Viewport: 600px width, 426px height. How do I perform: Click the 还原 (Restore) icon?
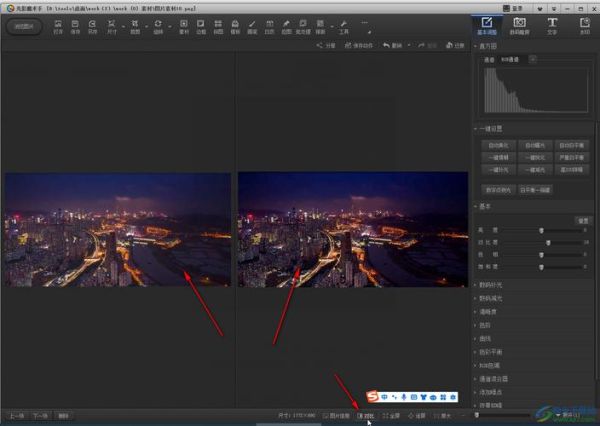click(x=457, y=46)
